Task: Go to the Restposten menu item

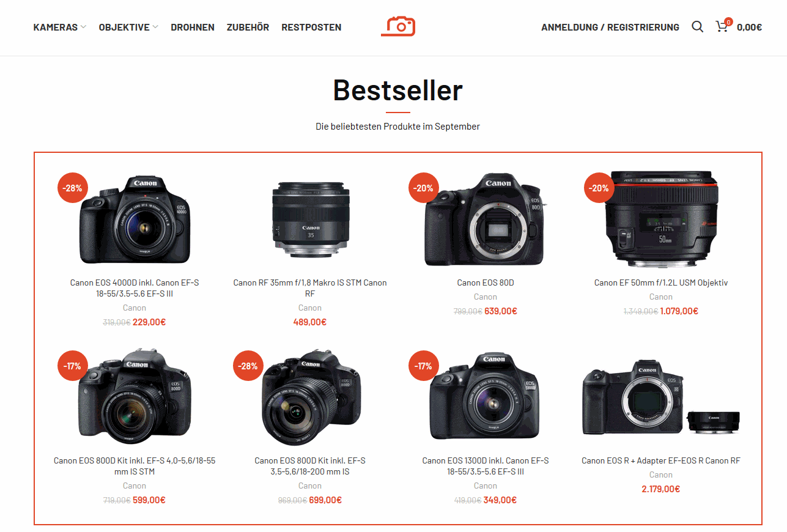Action: [x=311, y=27]
